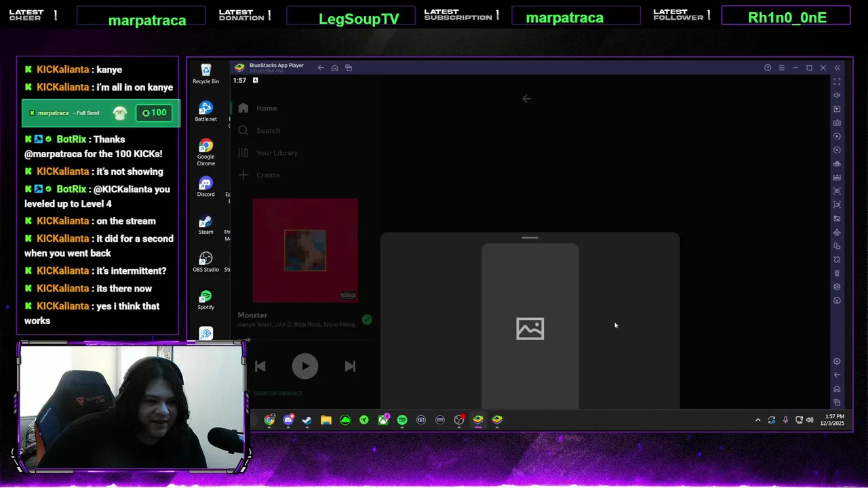868x488 pixels.
Task: Collapse the BlueStacks side toolbar with double chevron
Action: click(837, 68)
